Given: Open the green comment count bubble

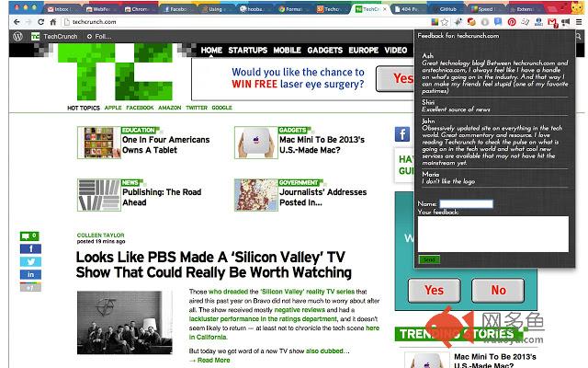Looking at the screenshot, I should pos(29,236).
